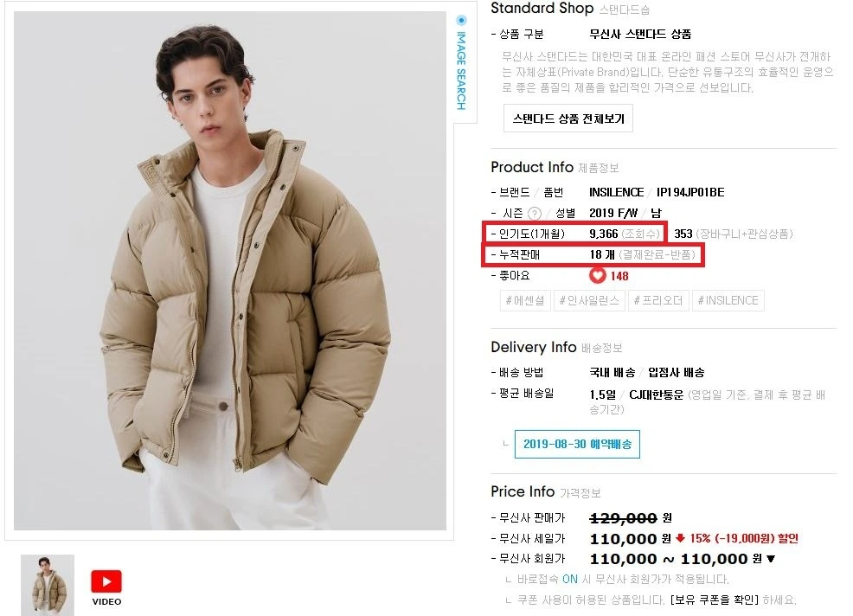Click the red heart like icon
This screenshot has height=616, width=853.
597,276
